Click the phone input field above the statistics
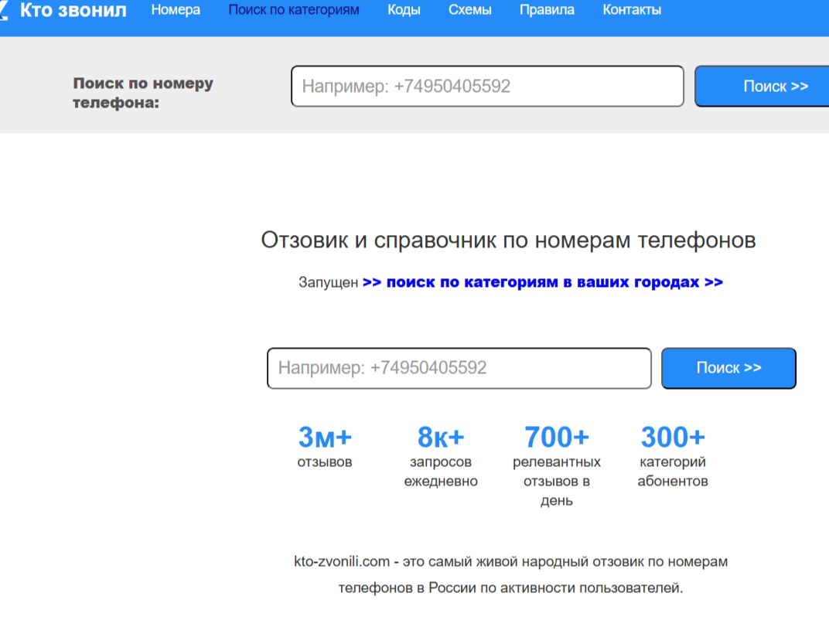 click(x=459, y=368)
